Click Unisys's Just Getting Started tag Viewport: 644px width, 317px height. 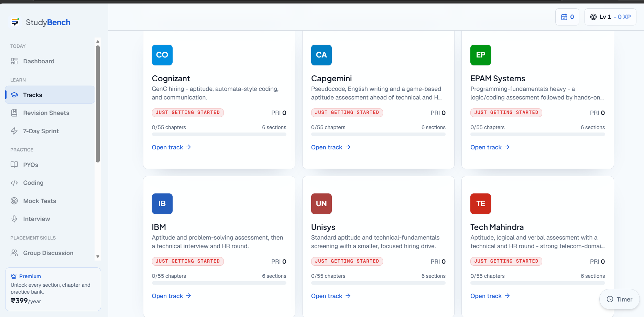tap(347, 261)
